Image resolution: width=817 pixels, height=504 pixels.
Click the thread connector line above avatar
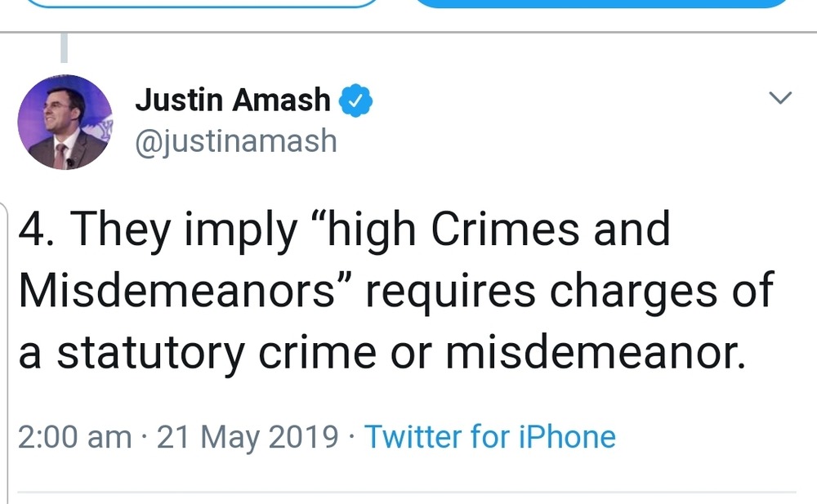(x=65, y=48)
